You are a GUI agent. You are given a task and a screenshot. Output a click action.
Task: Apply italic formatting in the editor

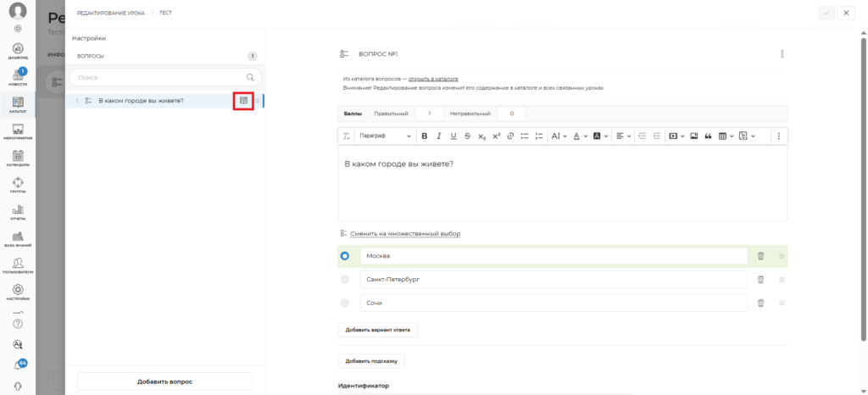pos(439,136)
